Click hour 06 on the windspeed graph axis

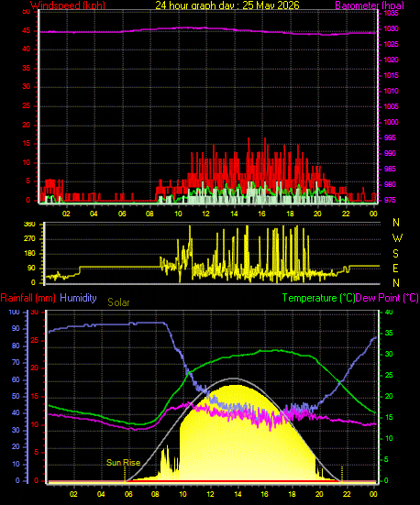tap(122, 214)
